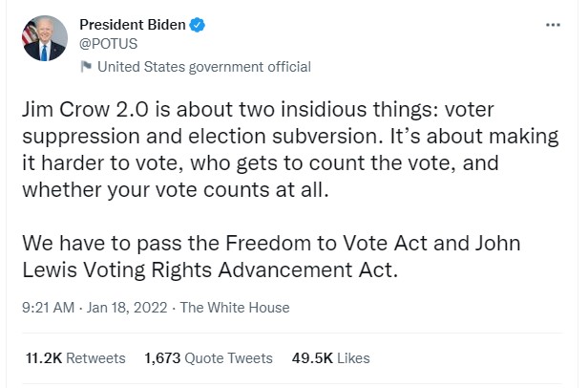Click the 9:21 AM time text
This screenshot has width=588, height=388.
tap(48, 308)
